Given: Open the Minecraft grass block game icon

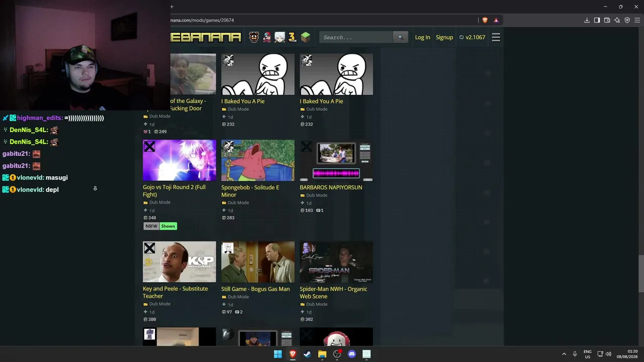Looking at the screenshot, I should pos(305,37).
